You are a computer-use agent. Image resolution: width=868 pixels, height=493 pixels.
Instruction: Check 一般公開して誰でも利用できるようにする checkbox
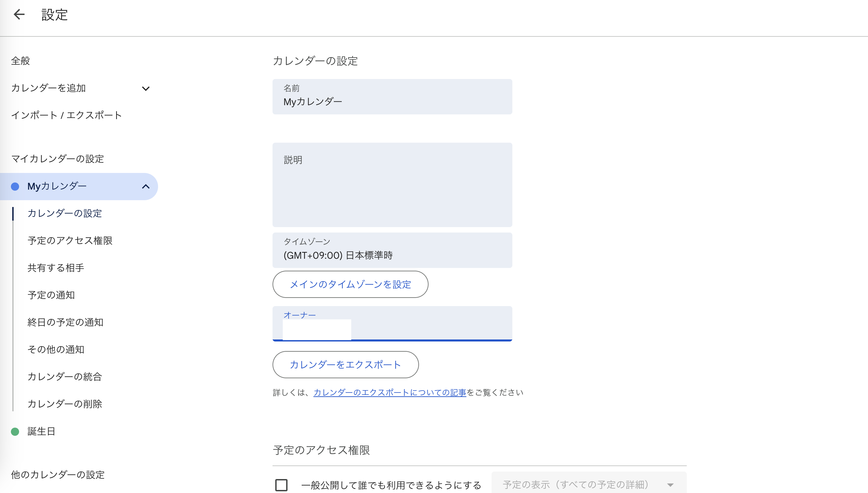281,485
